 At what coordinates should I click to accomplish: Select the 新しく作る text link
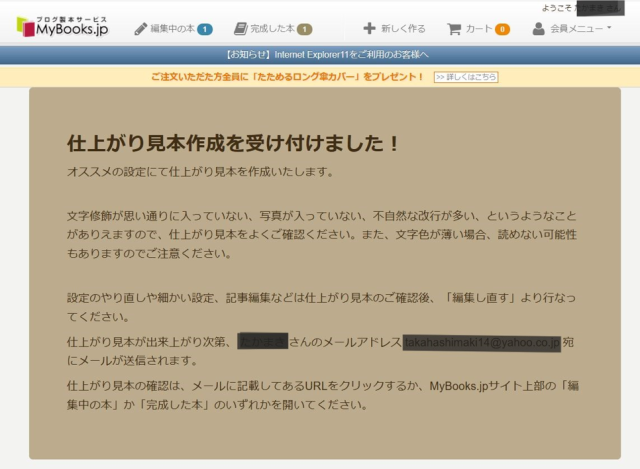pos(403,29)
